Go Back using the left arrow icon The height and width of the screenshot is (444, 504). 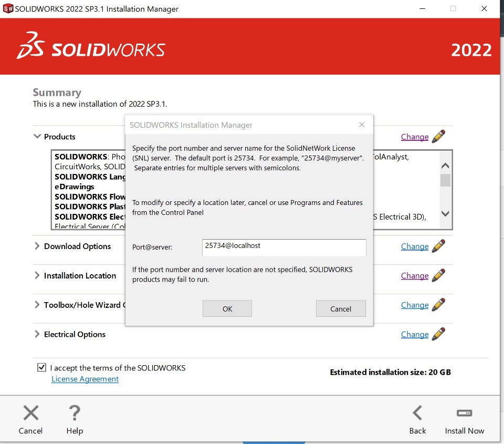tap(417, 413)
